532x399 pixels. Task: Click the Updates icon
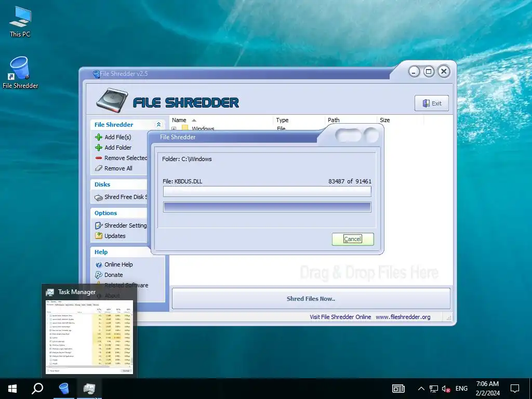[x=99, y=236]
